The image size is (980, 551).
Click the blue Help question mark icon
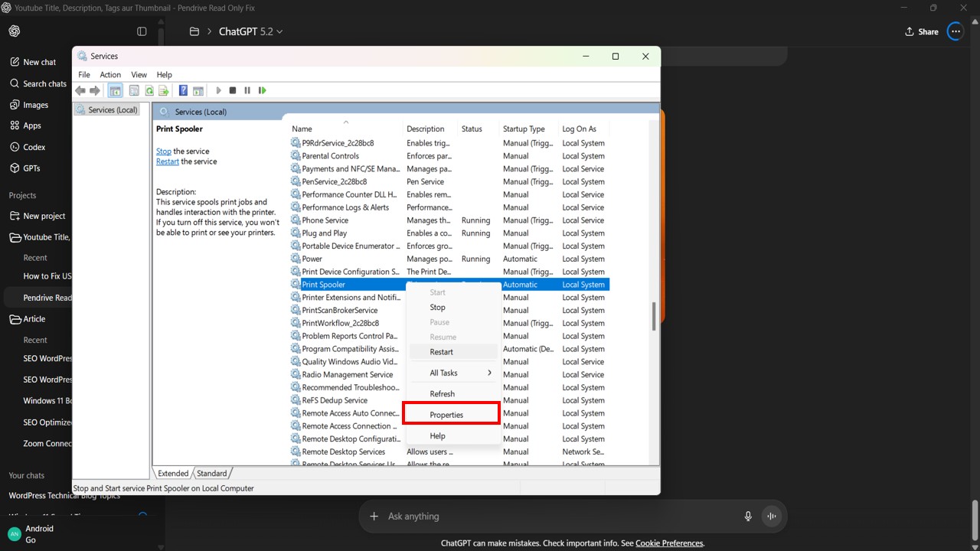pyautogui.click(x=183, y=90)
